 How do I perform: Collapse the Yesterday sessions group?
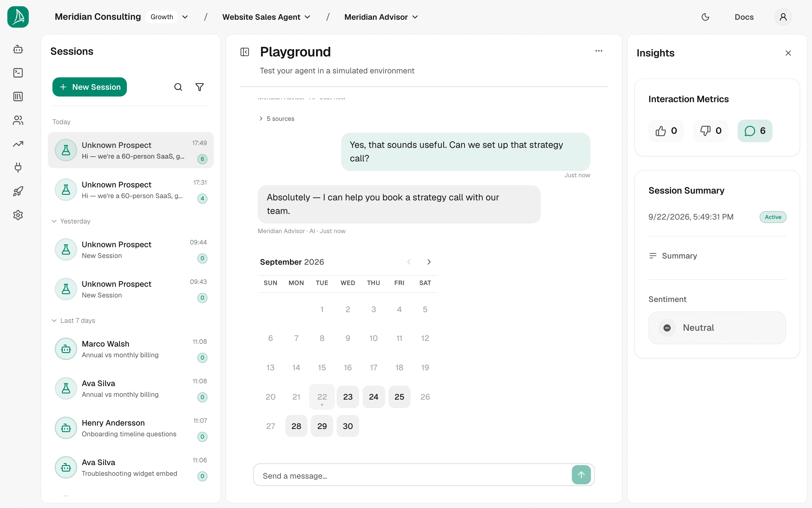click(x=71, y=221)
